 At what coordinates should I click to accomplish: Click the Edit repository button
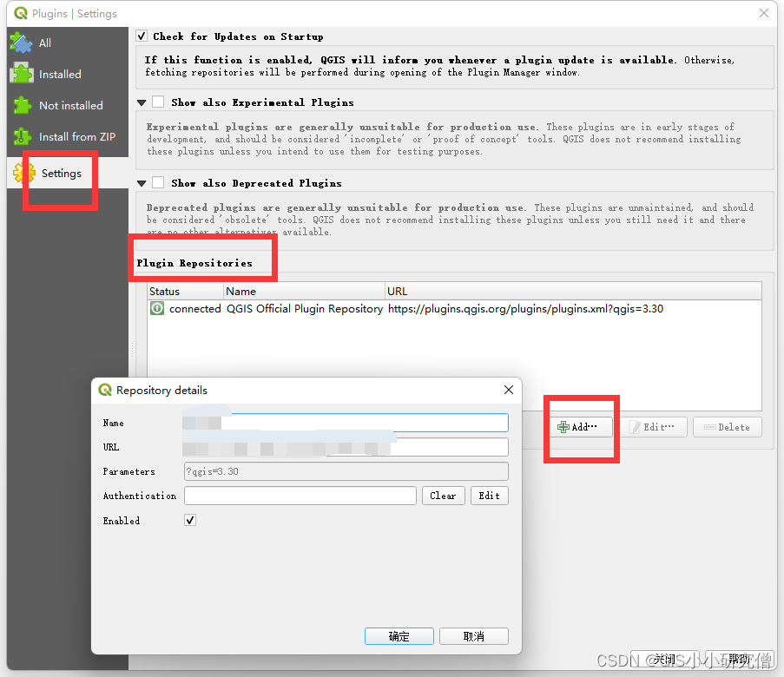coord(655,427)
